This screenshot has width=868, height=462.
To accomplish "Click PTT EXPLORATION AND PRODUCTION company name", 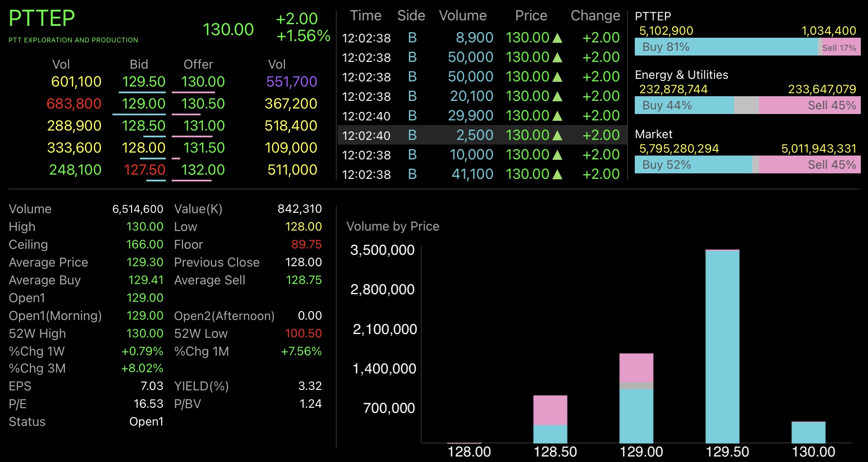I will click(73, 40).
